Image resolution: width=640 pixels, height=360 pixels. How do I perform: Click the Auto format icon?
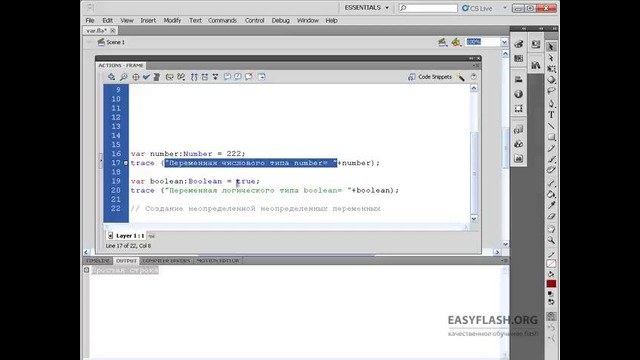coord(157,77)
